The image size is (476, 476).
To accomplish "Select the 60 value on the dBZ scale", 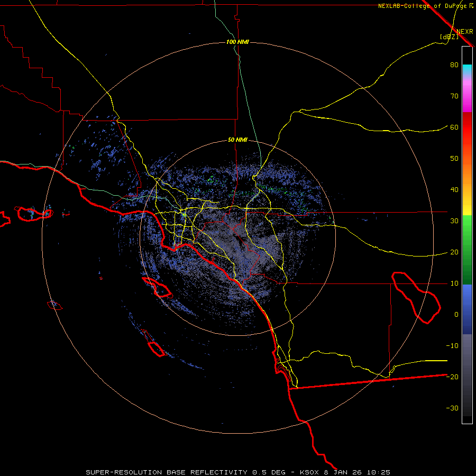I will pyautogui.click(x=454, y=127).
